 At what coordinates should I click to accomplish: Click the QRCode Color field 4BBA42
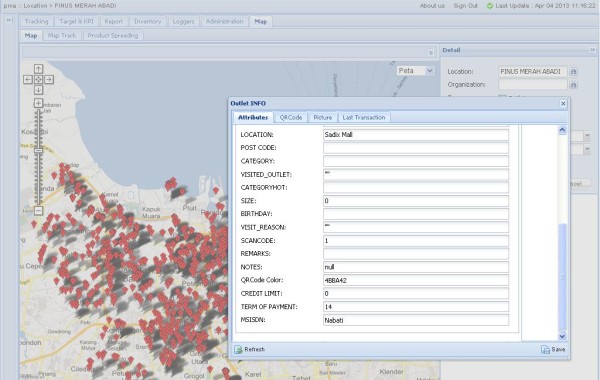click(x=416, y=280)
